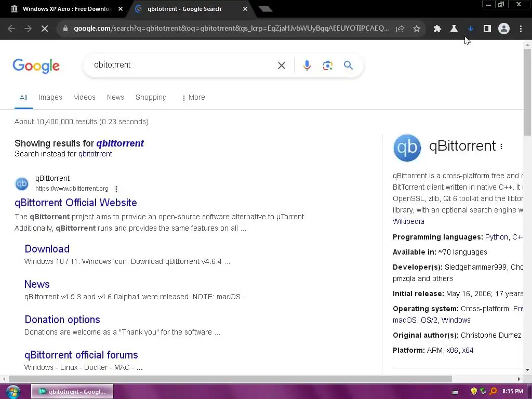The height and width of the screenshot is (399, 532).
Task: Open more options for qBittorrent panel
Action: [x=501, y=147]
